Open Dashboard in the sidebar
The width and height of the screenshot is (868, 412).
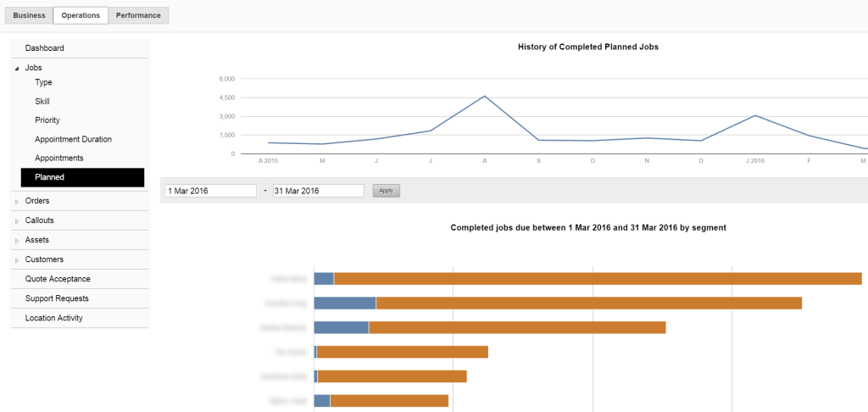pyautogui.click(x=44, y=48)
